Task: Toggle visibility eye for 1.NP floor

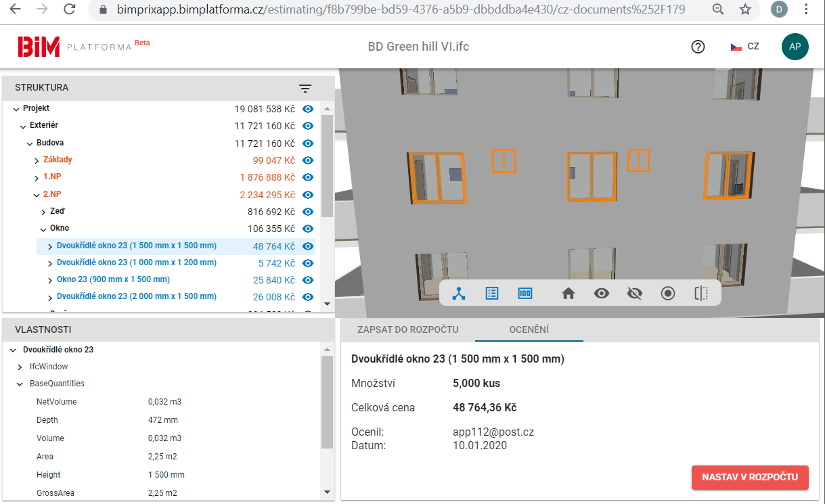Action: click(x=308, y=177)
